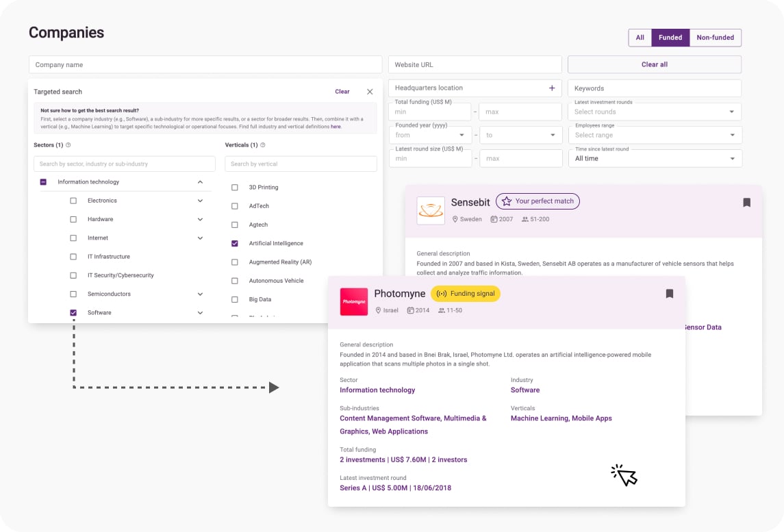Check the Big Data vertical

pyautogui.click(x=234, y=299)
